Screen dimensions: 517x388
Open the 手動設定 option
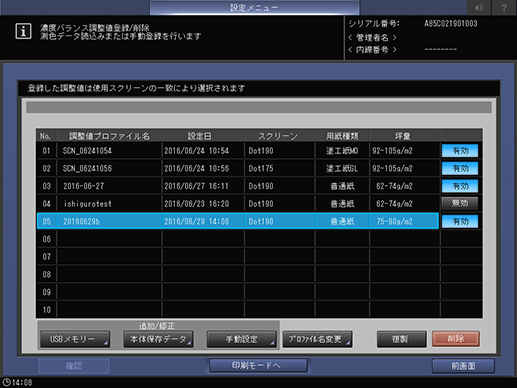(242, 339)
